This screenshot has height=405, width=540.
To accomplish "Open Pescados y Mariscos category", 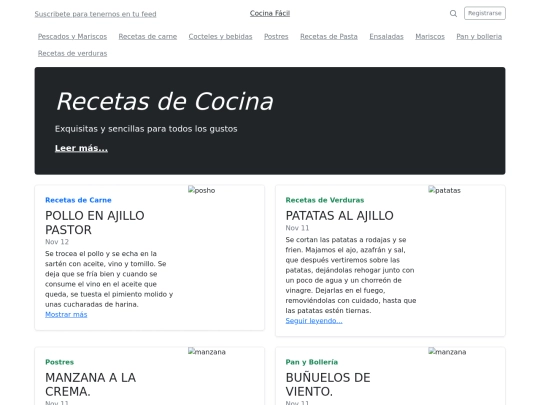I will (x=72, y=37).
